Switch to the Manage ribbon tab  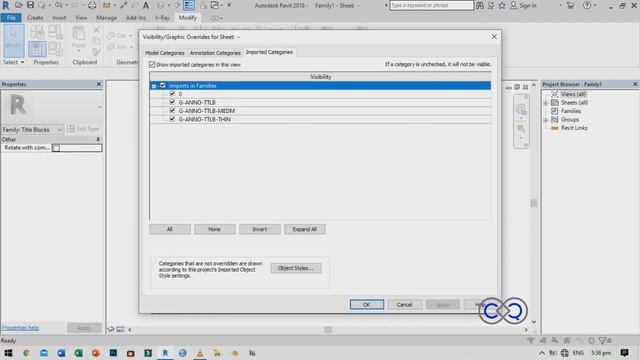pos(107,18)
